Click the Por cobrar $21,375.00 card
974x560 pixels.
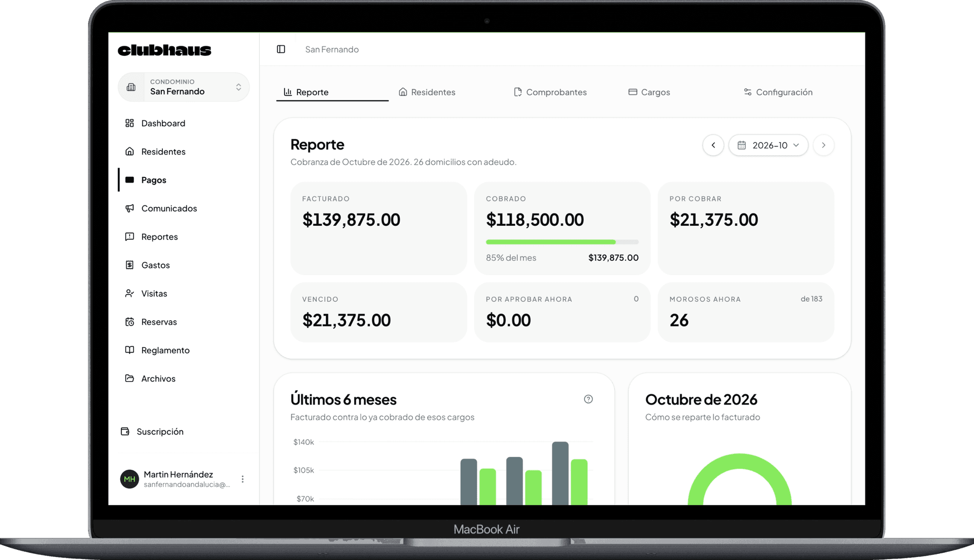click(746, 228)
